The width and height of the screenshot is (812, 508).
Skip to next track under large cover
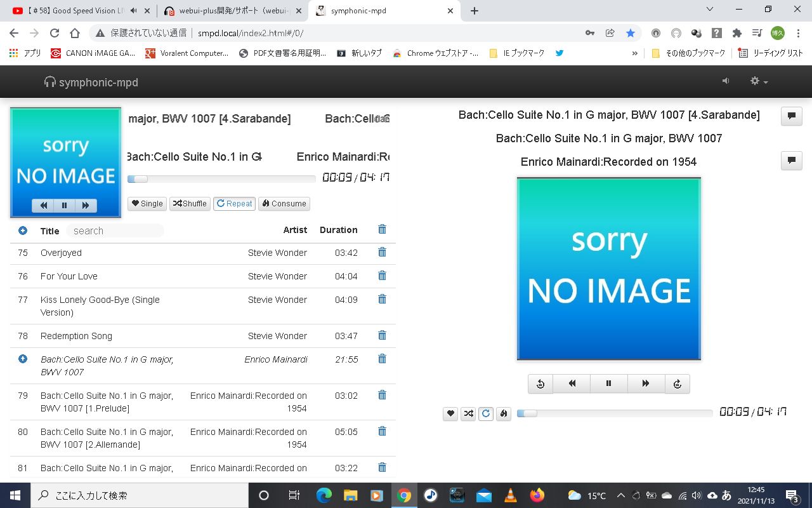(646, 384)
